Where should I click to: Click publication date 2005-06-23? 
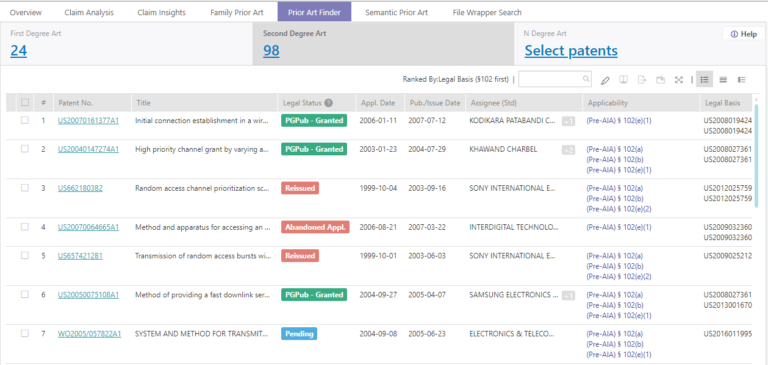click(x=428, y=334)
